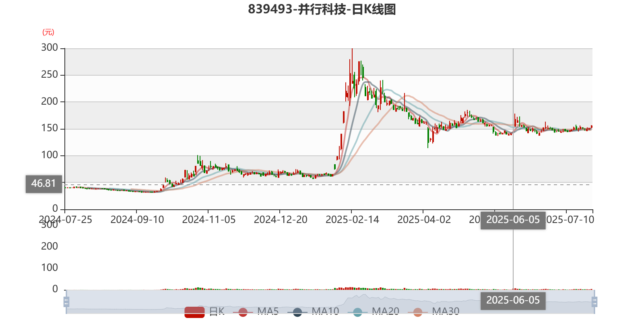Click the 46.81 price axis label
The height and width of the screenshot is (322, 644).
tap(44, 184)
